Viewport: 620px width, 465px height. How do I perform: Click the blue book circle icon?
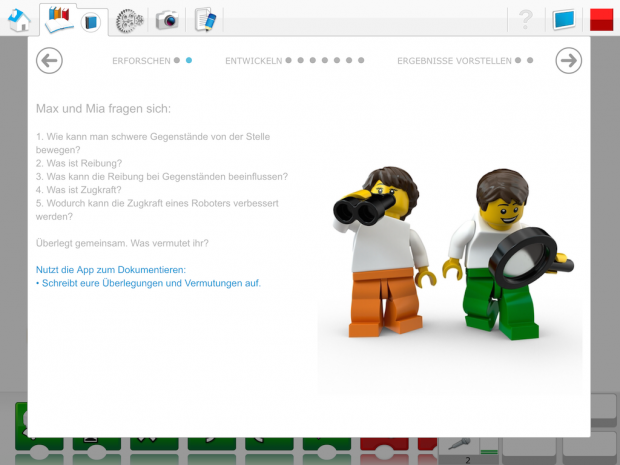(x=91, y=22)
